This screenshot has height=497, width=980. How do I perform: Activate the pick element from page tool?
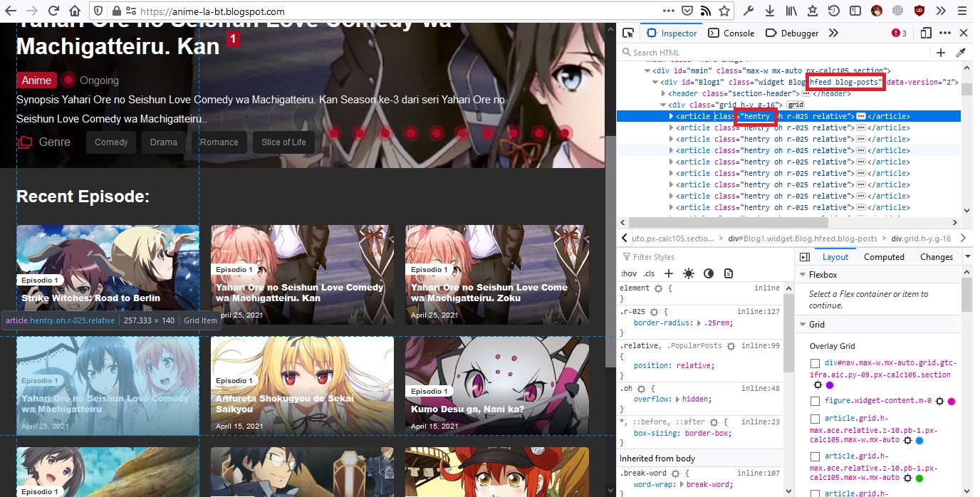[x=628, y=33]
